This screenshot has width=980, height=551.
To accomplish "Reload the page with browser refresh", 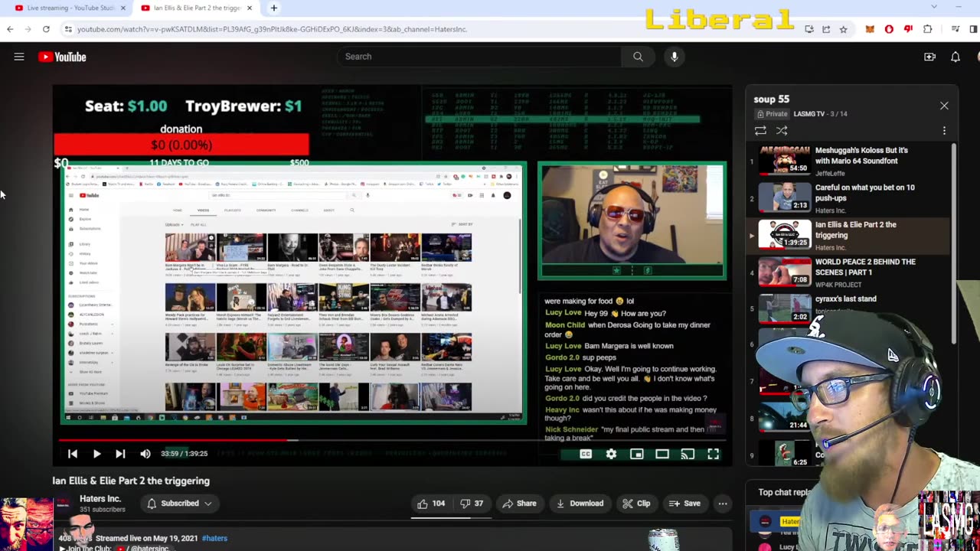I will [x=46, y=29].
